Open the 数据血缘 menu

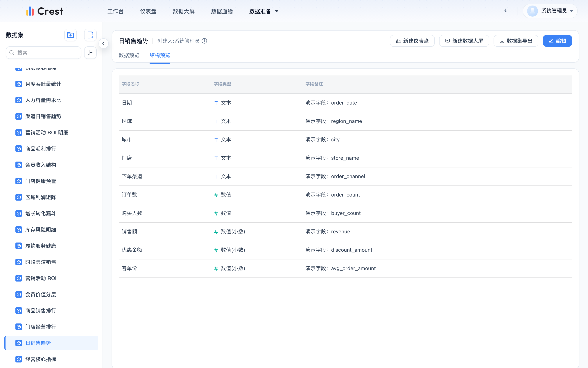click(x=222, y=11)
